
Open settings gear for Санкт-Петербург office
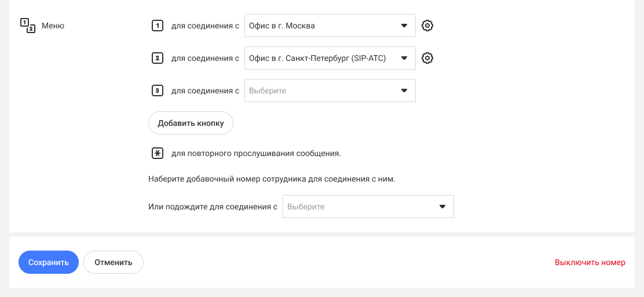pyautogui.click(x=427, y=58)
